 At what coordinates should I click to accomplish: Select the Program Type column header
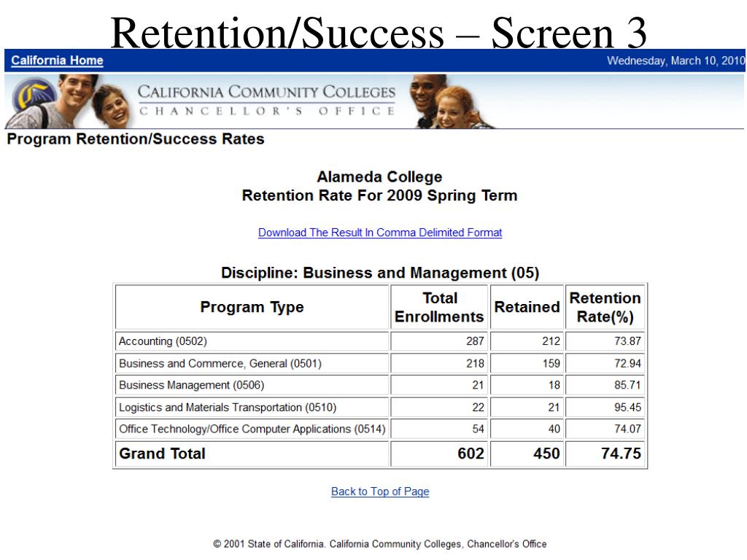(x=252, y=307)
